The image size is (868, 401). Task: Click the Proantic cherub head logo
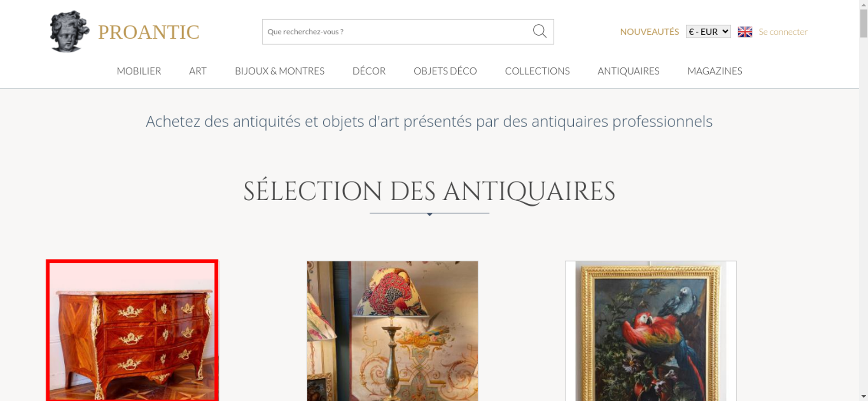point(69,31)
